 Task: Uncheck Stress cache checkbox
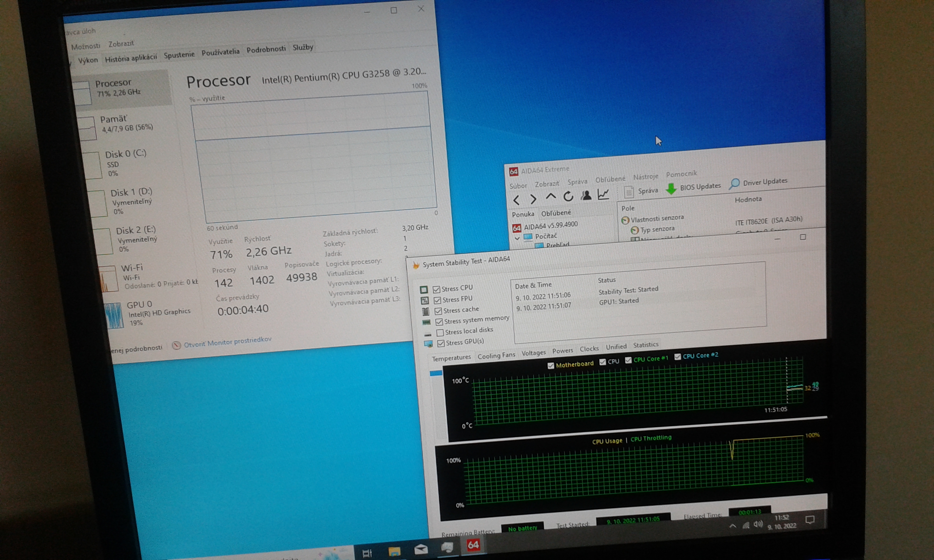438,311
